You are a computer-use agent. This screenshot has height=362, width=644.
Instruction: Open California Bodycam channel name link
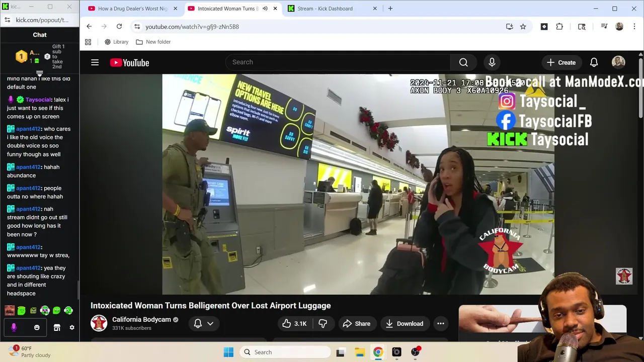tap(141, 319)
